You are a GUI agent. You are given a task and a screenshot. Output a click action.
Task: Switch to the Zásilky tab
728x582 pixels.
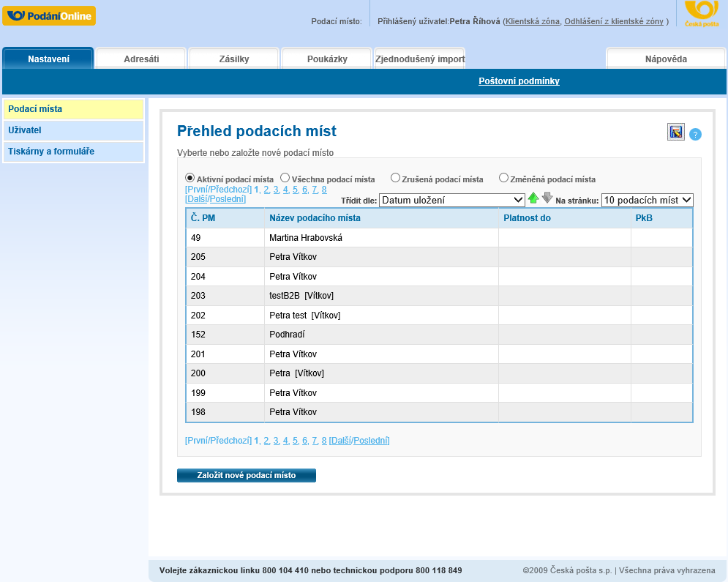(x=234, y=59)
